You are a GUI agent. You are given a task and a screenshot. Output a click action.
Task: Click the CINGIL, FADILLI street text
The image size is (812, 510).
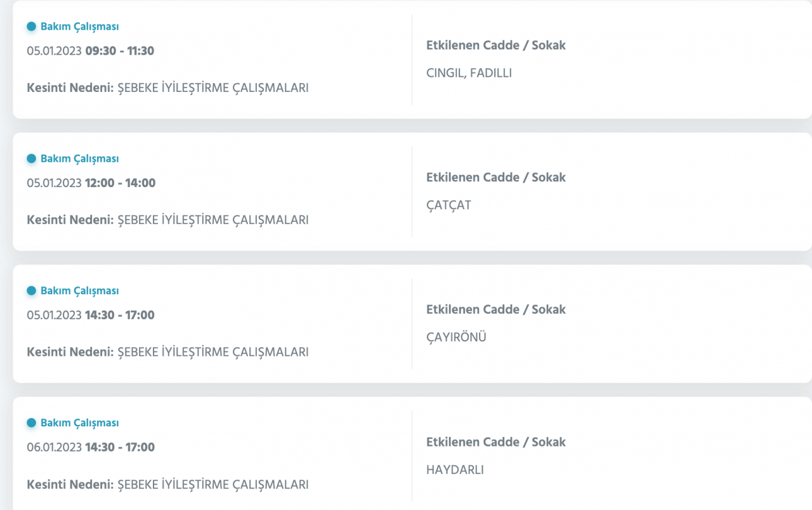[469, 73]
